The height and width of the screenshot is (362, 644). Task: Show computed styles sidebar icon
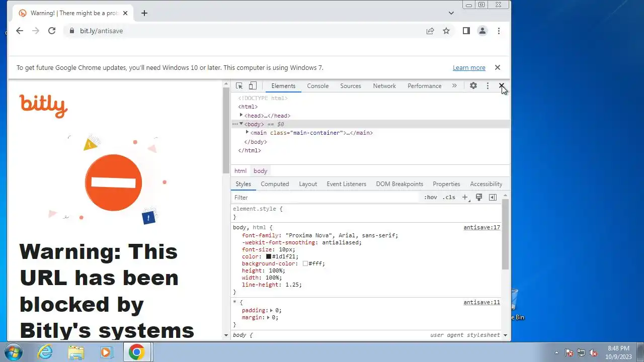[493, 198]
